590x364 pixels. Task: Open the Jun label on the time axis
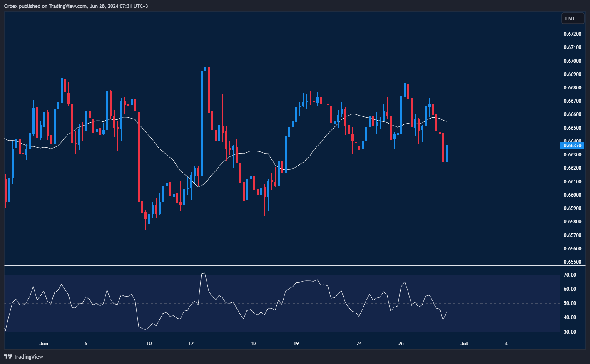[x=44, y=344]
